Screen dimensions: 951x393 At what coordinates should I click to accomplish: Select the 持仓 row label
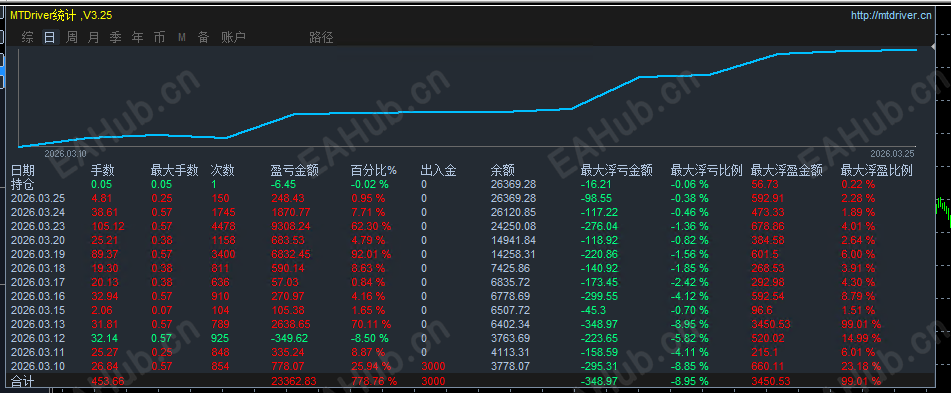click(22, 184)
